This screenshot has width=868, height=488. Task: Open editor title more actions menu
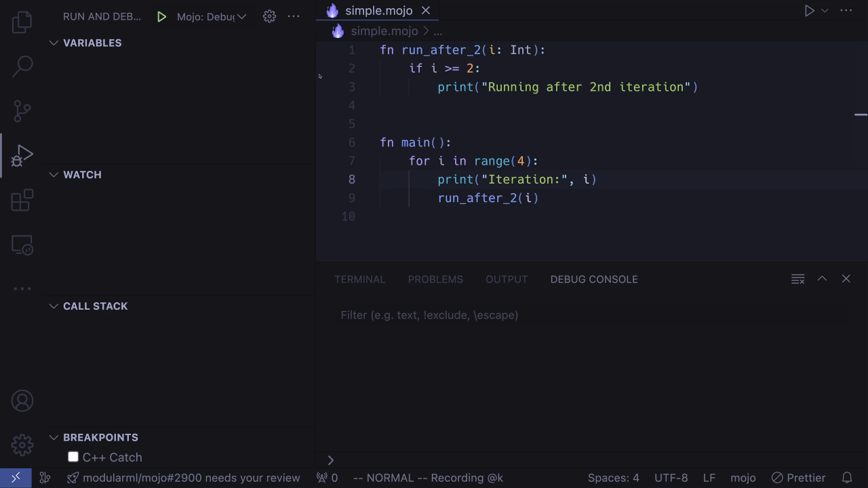[x=846, y=11]
